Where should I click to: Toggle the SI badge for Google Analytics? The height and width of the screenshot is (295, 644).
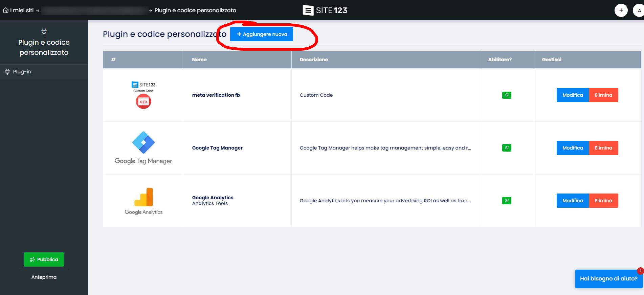[x=507, y=201]
